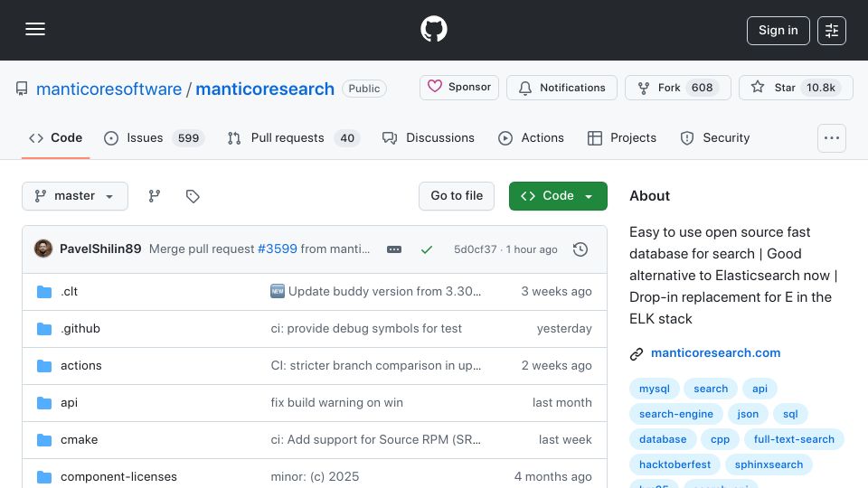
Task: Open the more tabs ellipsis menu
Action: (x=832, y=138)
